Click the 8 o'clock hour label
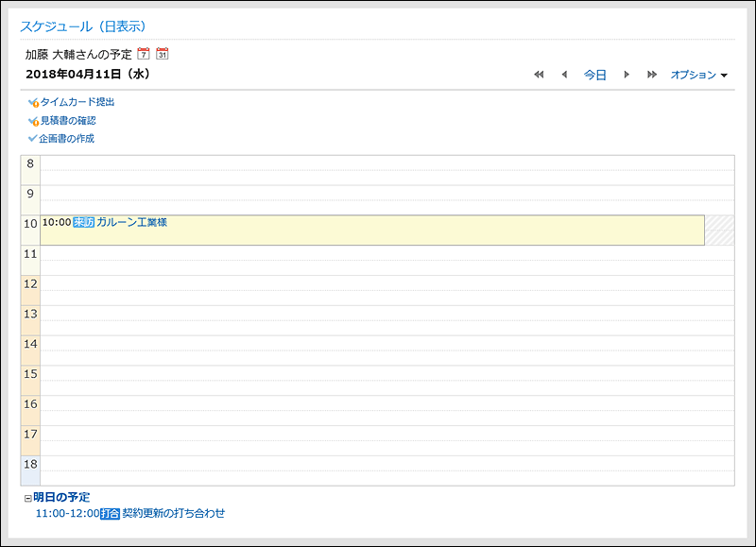 (x=30, y=163)
